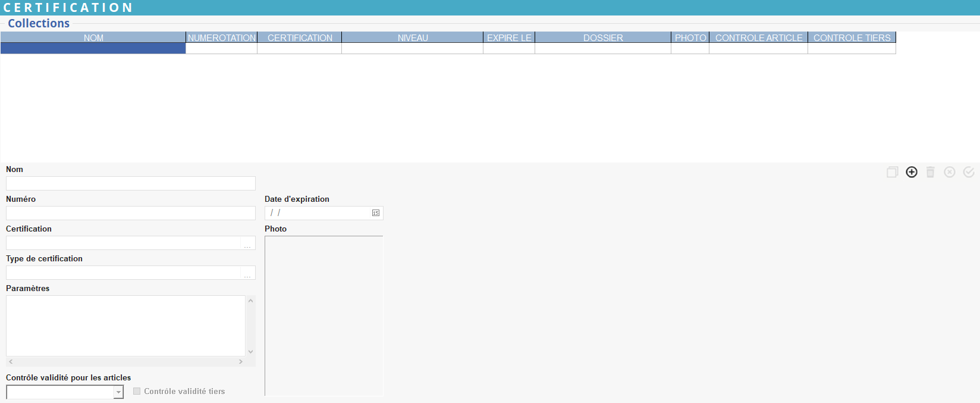Screen dimensions: 980x403
Task: Open the Type de certification ellipsis lookup
Action: [x=247, y=273]
